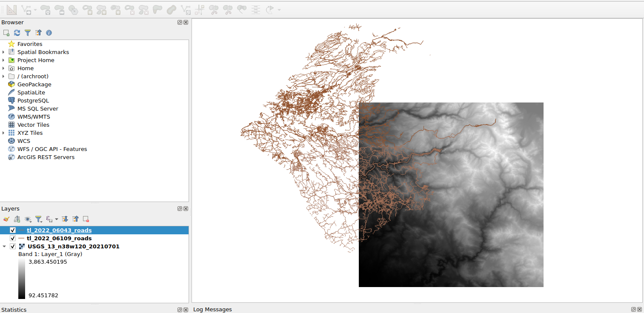
Task: Refresh the Browser panel
Action: coord(17,32)
